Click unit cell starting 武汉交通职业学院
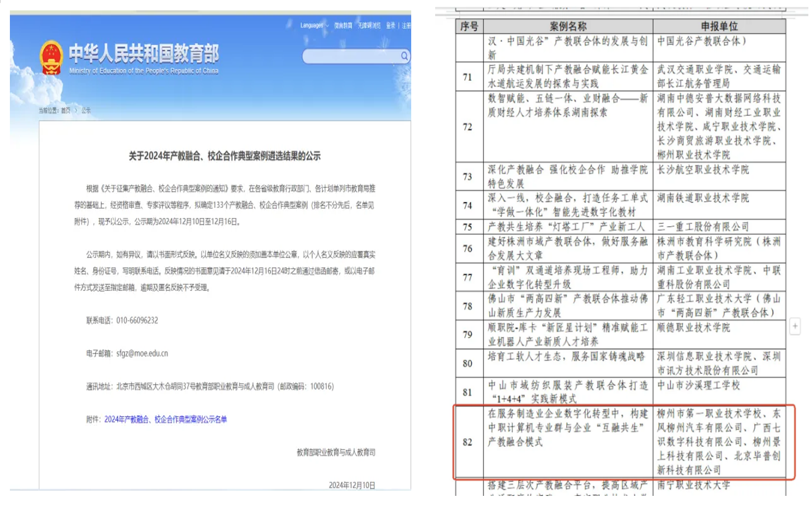 [719, 77]
